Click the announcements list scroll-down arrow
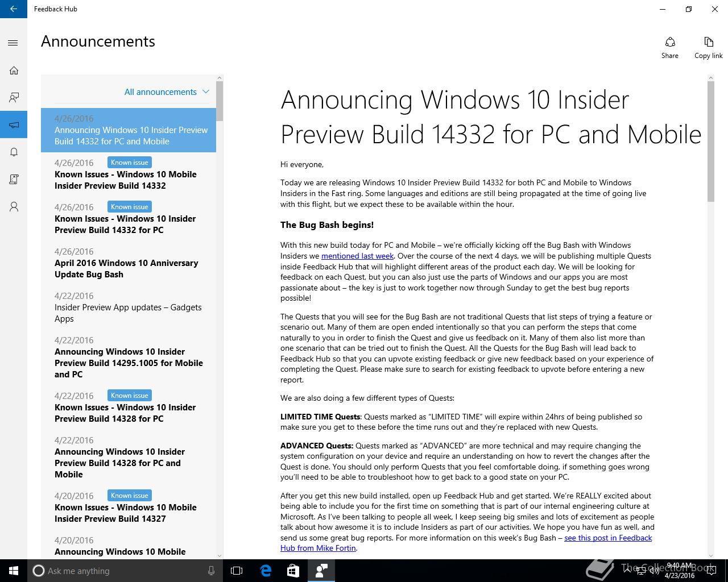Viewport: 728px width, 582px height. point(220,555)
